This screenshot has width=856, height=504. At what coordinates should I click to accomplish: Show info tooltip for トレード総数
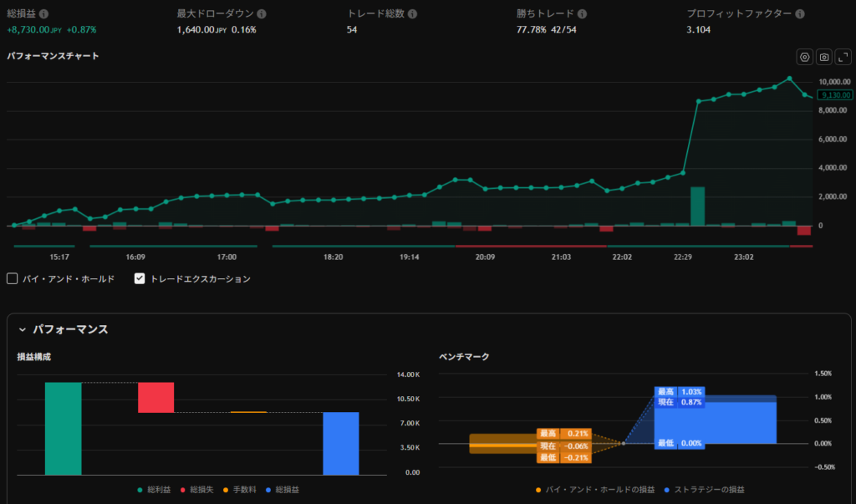click(412, 14)
